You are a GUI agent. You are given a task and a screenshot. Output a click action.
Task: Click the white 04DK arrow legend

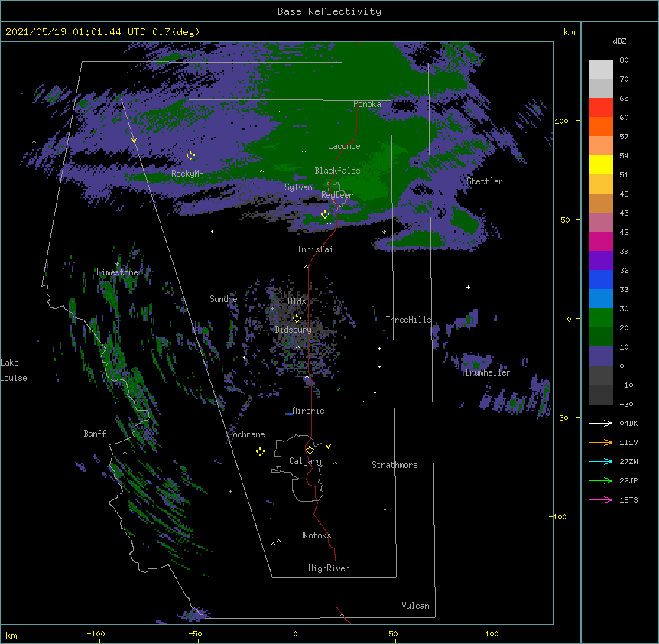[x=601, y=423]
